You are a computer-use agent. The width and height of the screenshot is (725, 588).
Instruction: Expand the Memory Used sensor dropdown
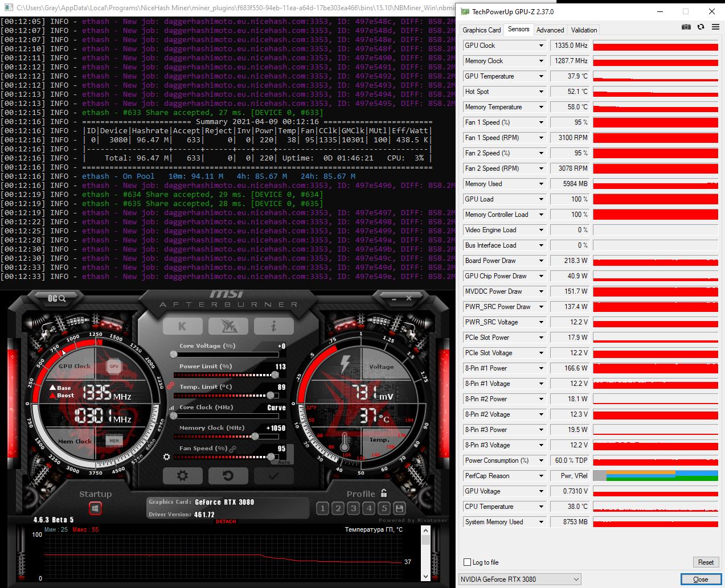pos(541,184)
